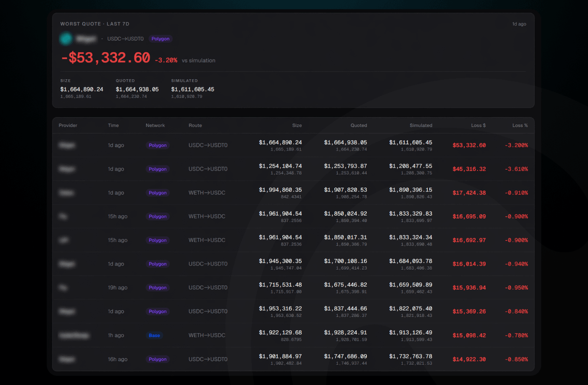Click the -0.950% loss percentage

coord(516,288)
